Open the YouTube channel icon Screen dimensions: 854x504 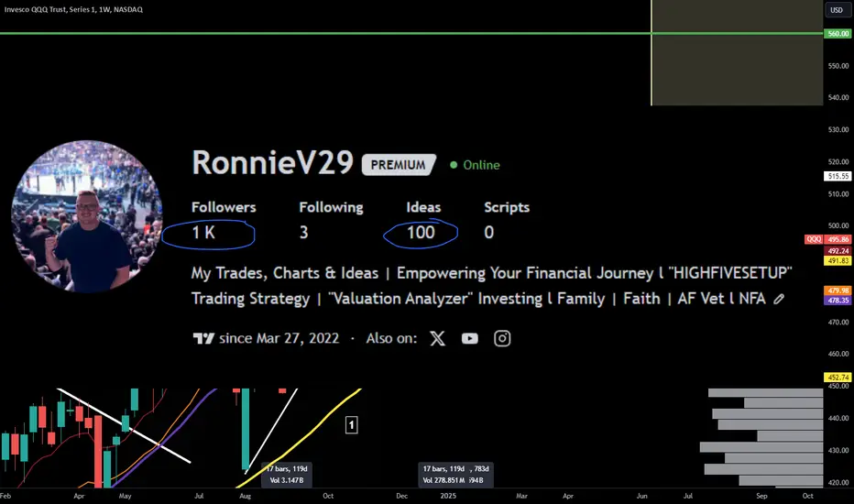(469, 338)
